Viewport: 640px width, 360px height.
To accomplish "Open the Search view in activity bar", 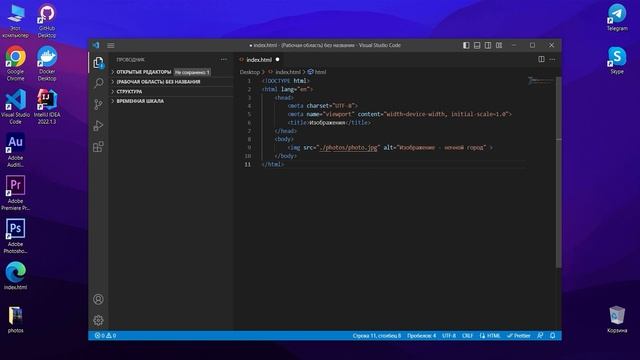I will pos(98,84).
